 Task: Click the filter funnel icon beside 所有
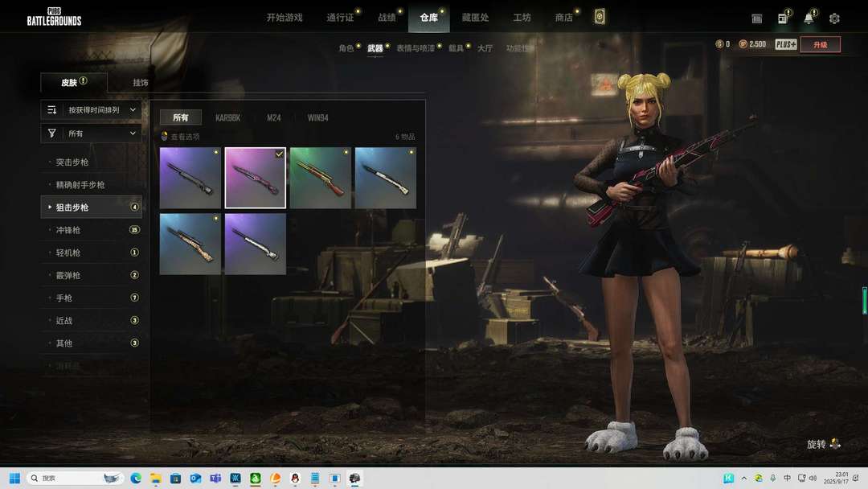(51, 133)
